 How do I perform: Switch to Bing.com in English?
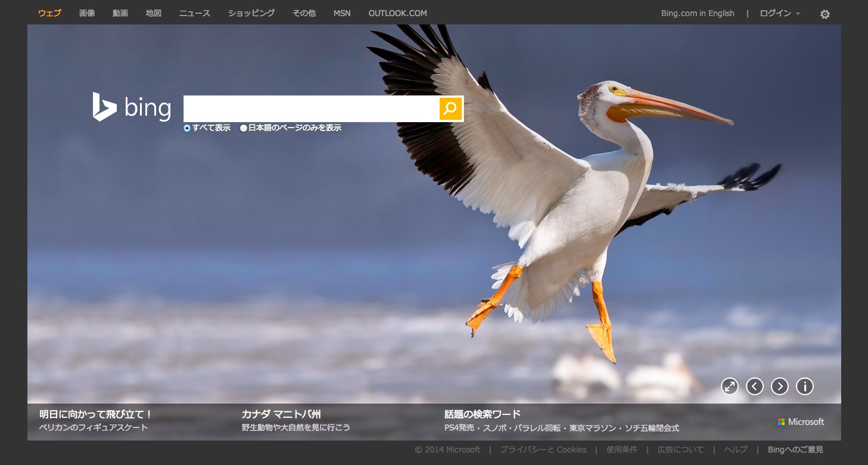pyautogui.click(x=698, y=13)
